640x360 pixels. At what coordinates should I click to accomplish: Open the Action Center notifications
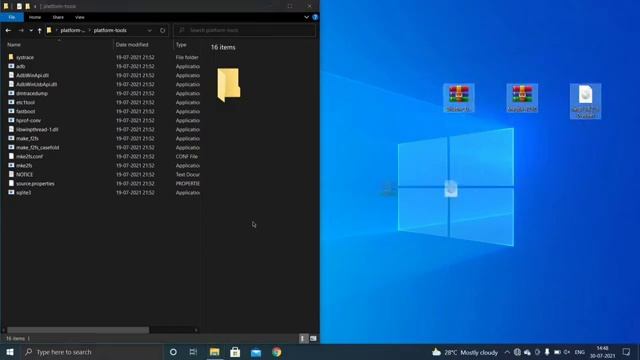pos(627,352)
